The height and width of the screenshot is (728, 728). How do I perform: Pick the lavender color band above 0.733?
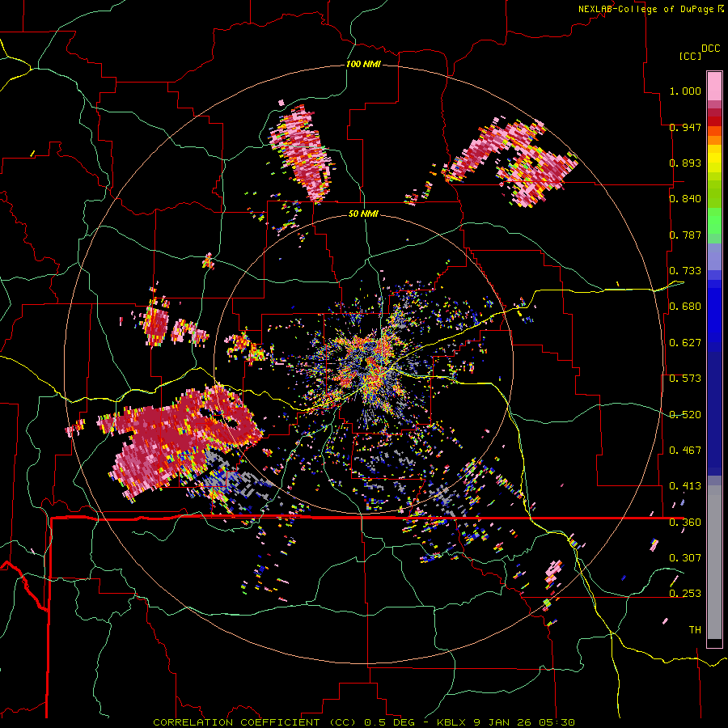tap(714, 256)
